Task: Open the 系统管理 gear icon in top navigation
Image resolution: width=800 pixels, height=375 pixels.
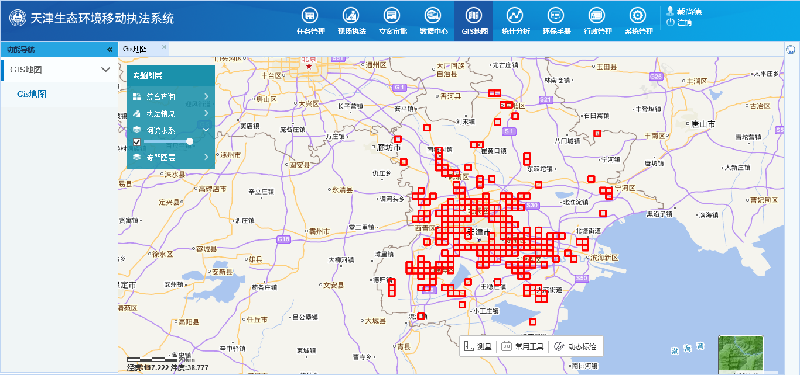Action: 638,15
